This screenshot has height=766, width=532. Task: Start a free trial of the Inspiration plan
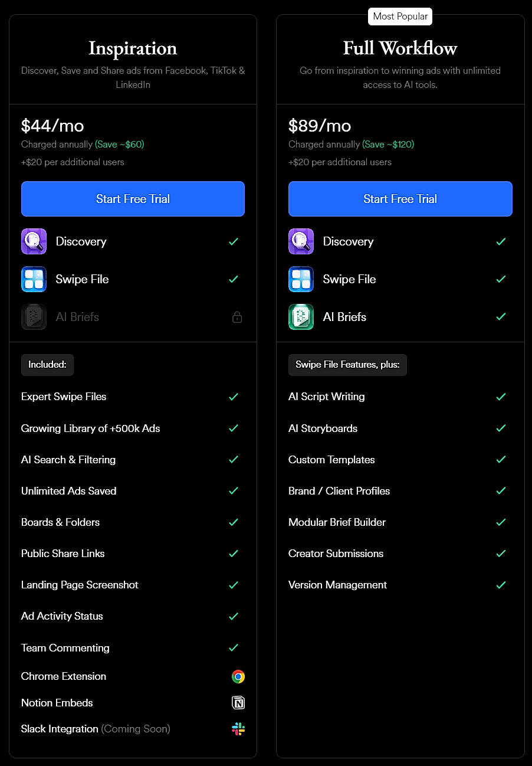coord(133,199)
